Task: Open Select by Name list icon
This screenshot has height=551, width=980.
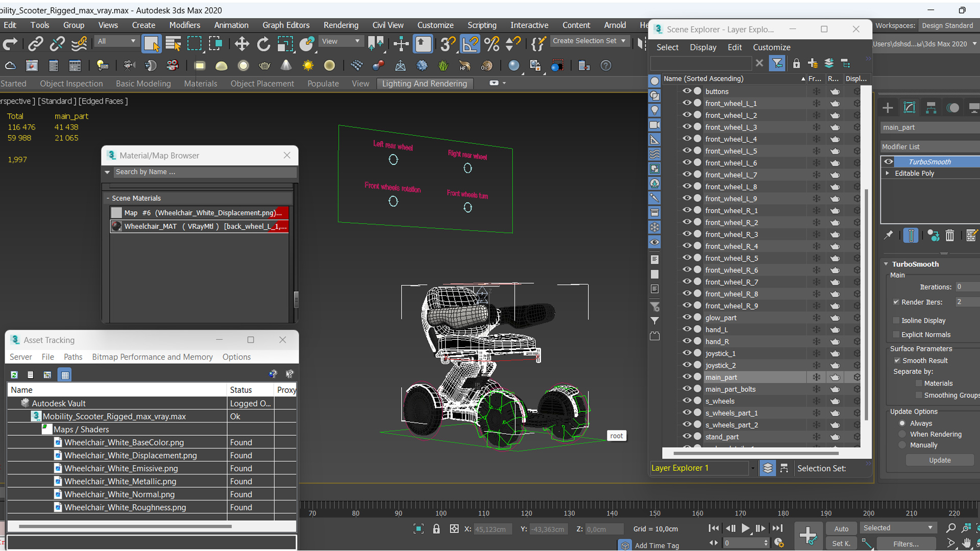Action: (173, 44)
